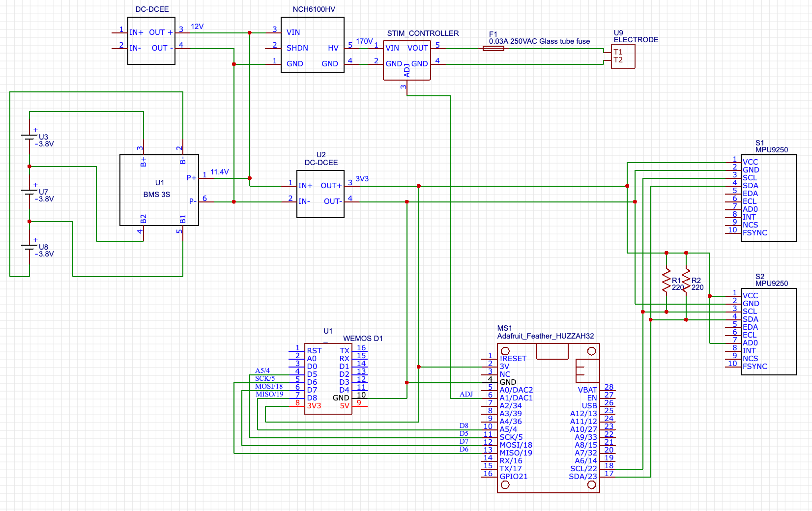Image resolution: width=812 pixels, height=511 pixels.
Task: Click the U9 ELECTRODE connector symbol
Action: pyautogui.click(x=623, y=57)
